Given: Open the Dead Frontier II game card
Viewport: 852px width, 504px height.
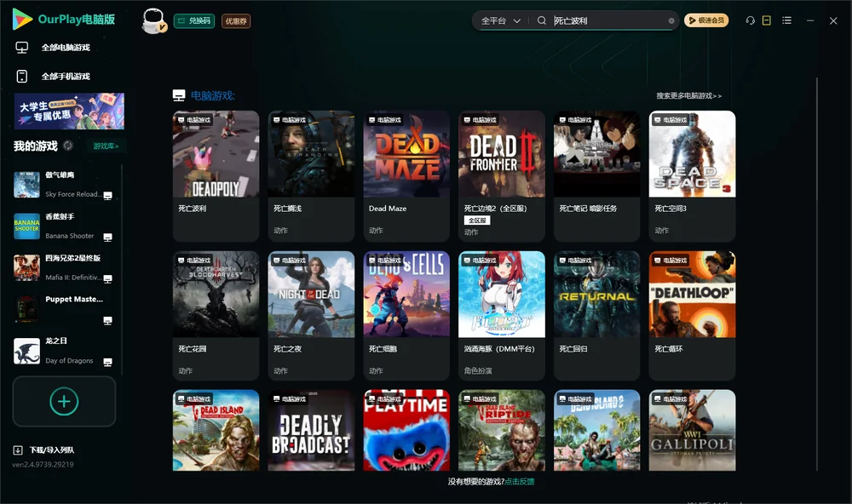Looking at the screenshot, I should (502, 176).
